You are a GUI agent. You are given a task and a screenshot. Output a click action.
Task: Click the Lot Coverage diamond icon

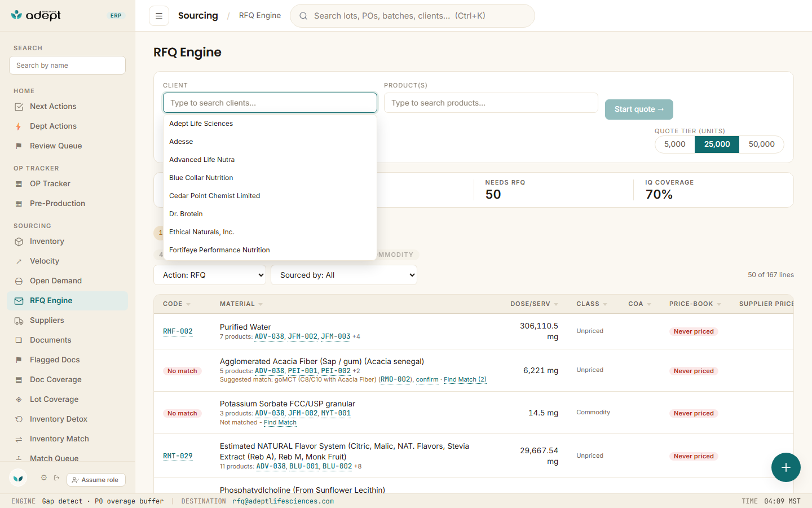(19, 400)
